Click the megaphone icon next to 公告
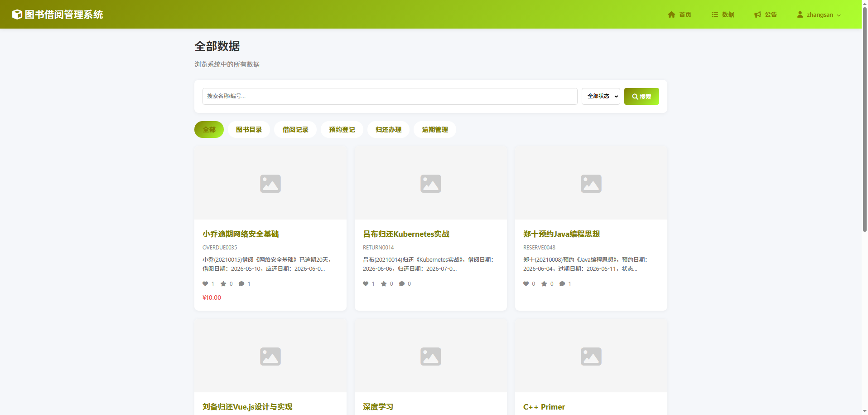The image size is (868, 415). pyautogui.click(x=757, y=15)
